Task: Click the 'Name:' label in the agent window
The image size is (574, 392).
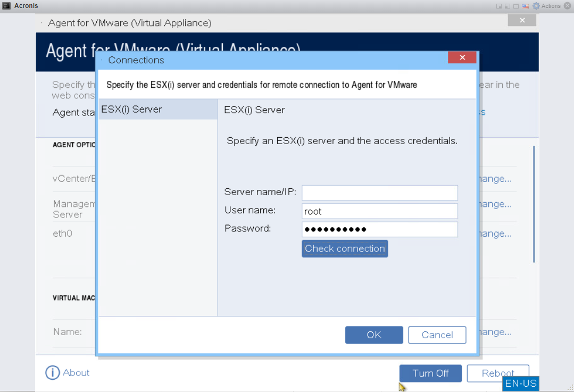Action: point(68,331)
